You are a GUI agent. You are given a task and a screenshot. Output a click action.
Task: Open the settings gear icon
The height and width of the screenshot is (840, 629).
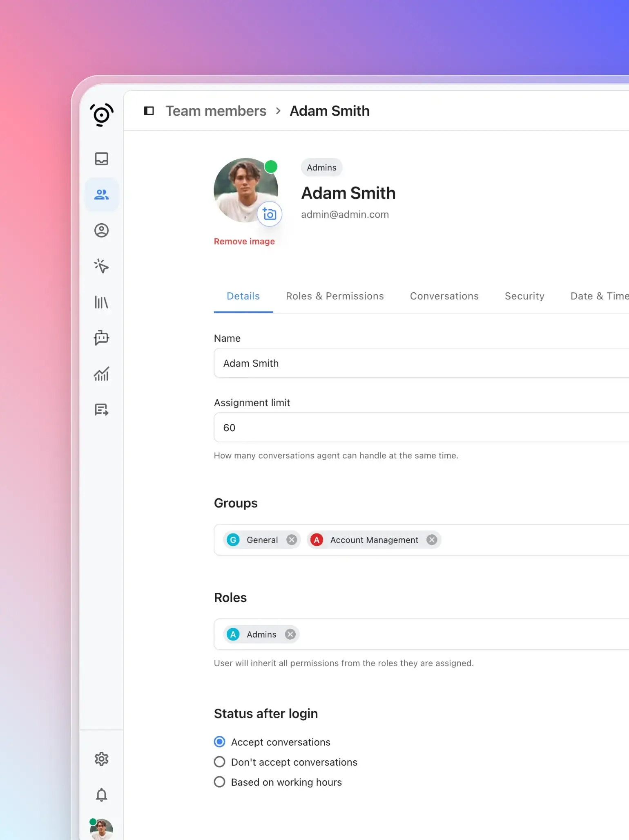coord(101,759)
